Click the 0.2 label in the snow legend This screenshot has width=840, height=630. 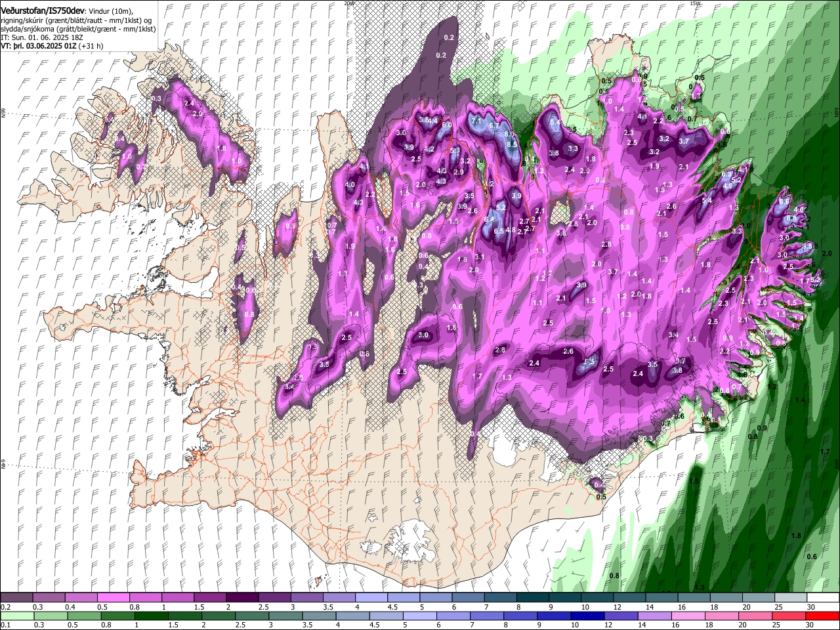click(5, 607)
